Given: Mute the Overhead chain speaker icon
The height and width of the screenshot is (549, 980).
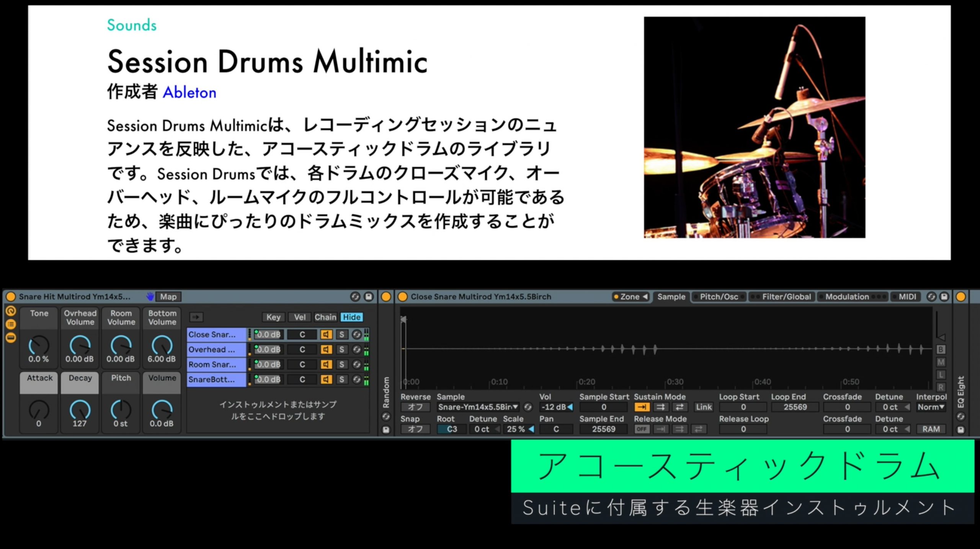Looking at the screenshot, I should coord(326,350).
